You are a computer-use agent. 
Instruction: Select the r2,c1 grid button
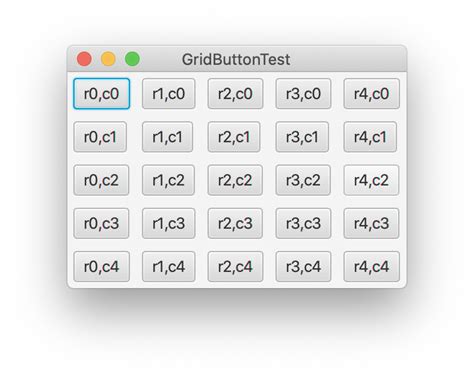click(x=234, y=137)
